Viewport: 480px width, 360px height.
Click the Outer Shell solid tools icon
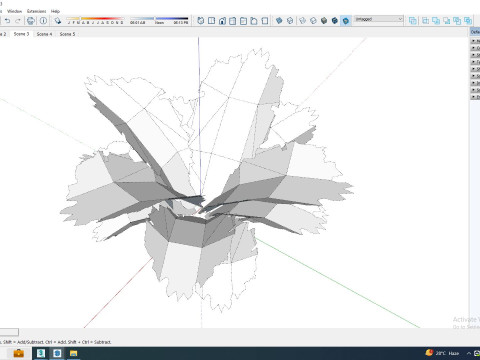tap(413, 21)
